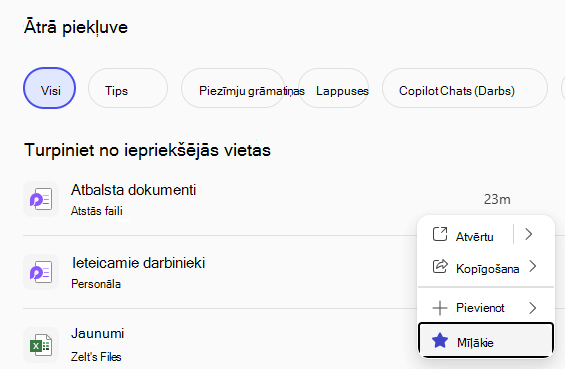Choose Mīļākie from the context menu
The image size is (565, 369).
[486, 341]
